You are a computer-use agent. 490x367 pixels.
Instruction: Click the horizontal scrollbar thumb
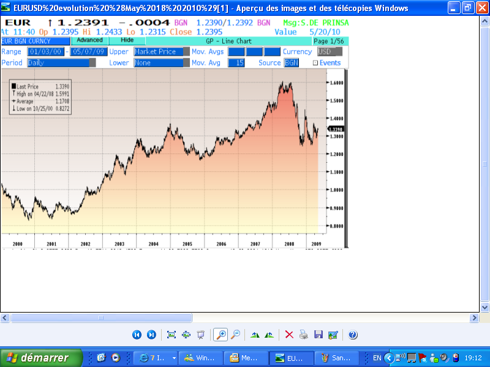click(x=101, y=318)
